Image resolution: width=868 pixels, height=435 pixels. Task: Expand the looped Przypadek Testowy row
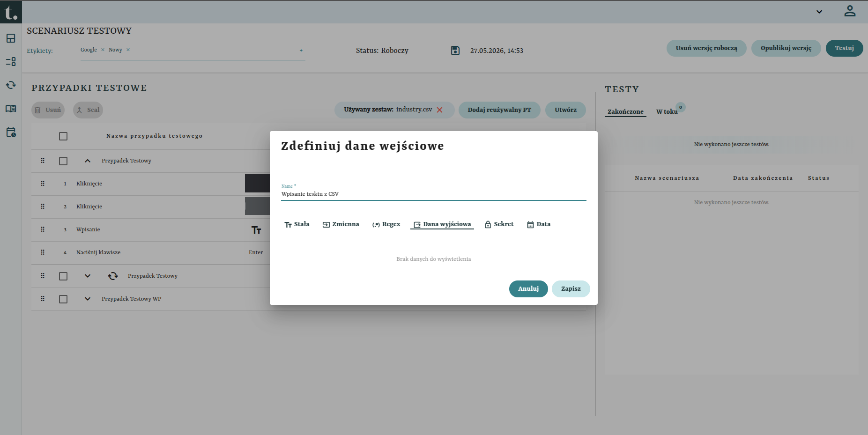click(88, 276)
